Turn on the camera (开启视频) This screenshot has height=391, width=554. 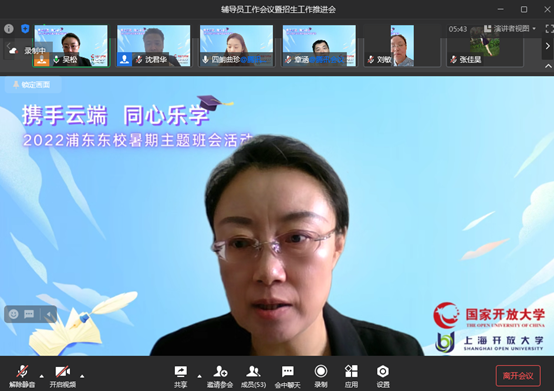[63, 377]
